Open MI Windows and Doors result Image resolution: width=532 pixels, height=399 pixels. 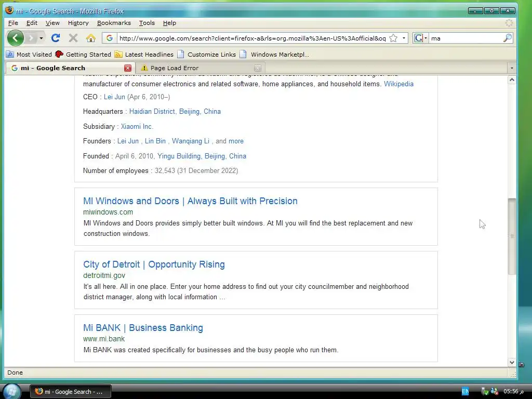(x=190, y=201)
